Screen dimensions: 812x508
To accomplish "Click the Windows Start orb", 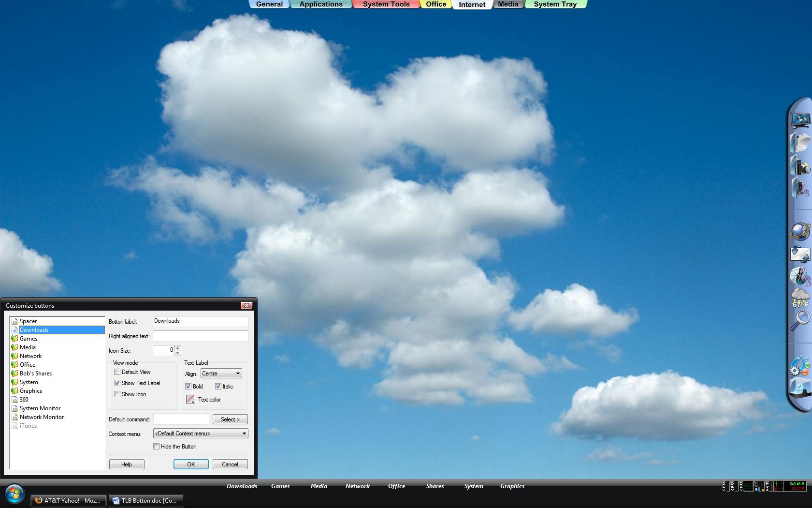I will (x=14, y=494).
